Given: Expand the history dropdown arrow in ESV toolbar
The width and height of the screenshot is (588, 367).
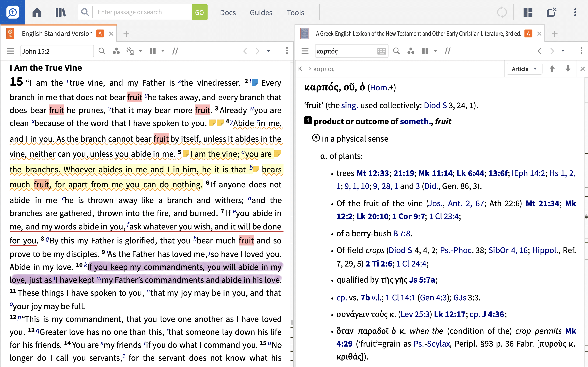Looking at the screenshot, I should pyautogui.click(x=268, y=51).
